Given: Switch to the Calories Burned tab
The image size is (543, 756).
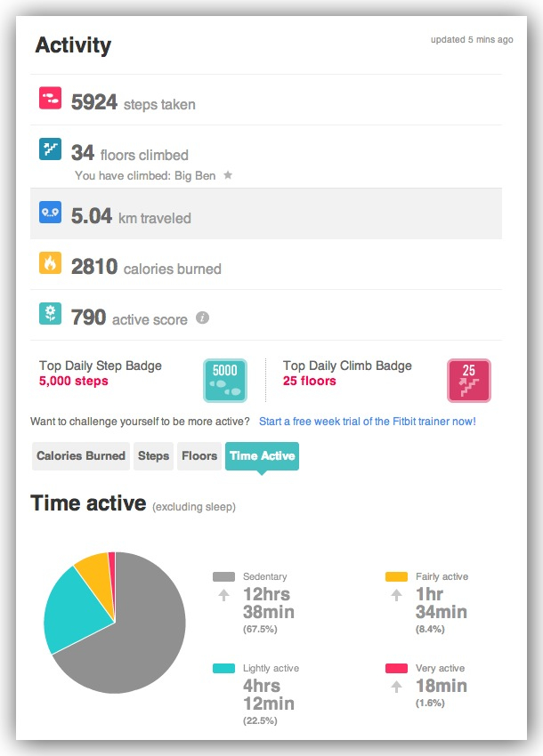Looking at the screenshot, I should (x=81, y=456).
